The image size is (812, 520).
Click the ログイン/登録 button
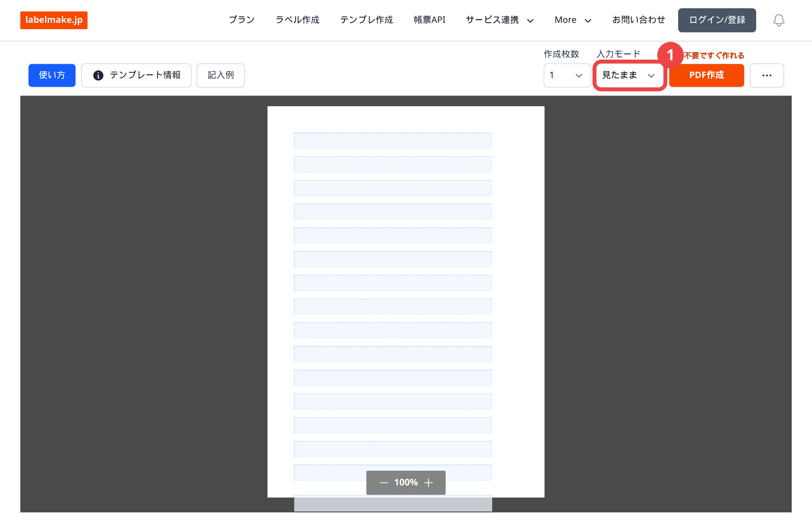(717, 20)
